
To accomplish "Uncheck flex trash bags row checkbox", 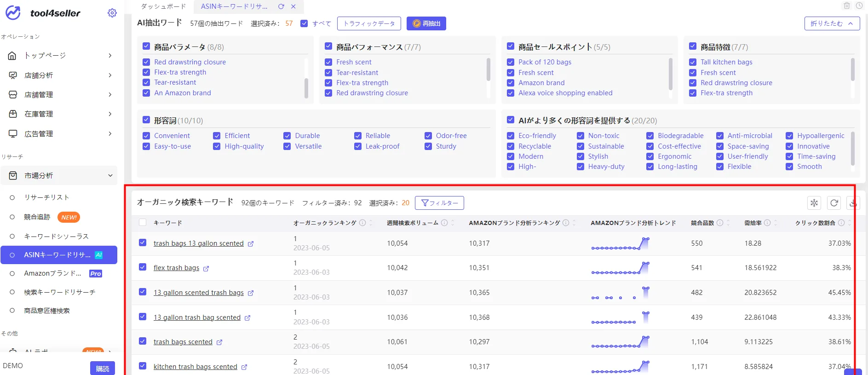I will [143, 267].
